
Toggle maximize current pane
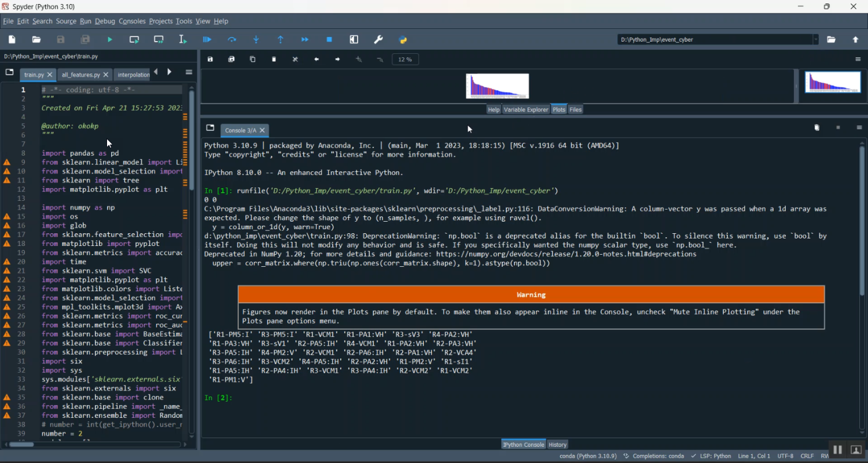[x=354, y=39]
